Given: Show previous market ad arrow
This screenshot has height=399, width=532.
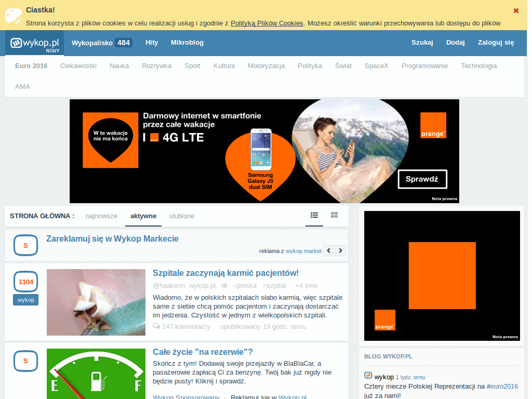Looking at the screenshot, I should 328,251.
